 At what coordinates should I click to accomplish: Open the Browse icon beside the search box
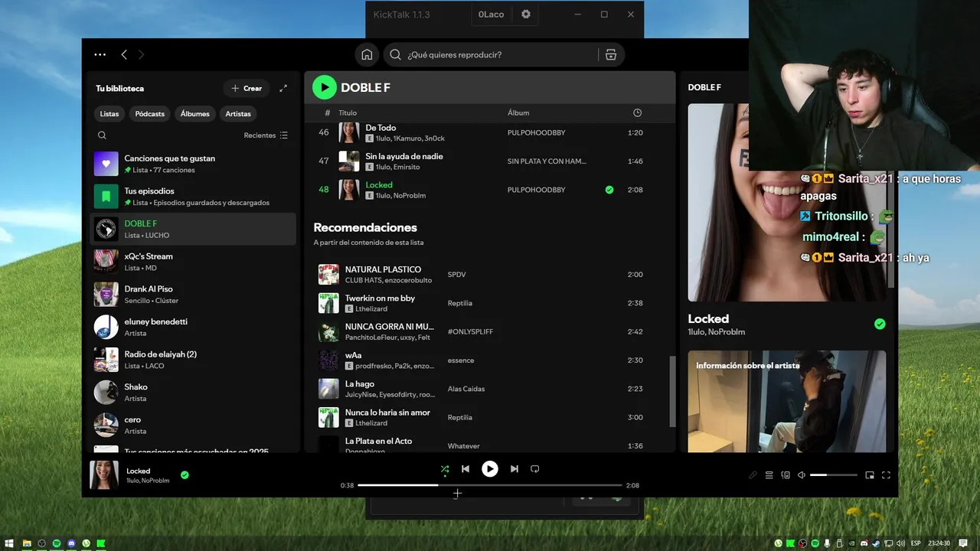pos(611,54)
